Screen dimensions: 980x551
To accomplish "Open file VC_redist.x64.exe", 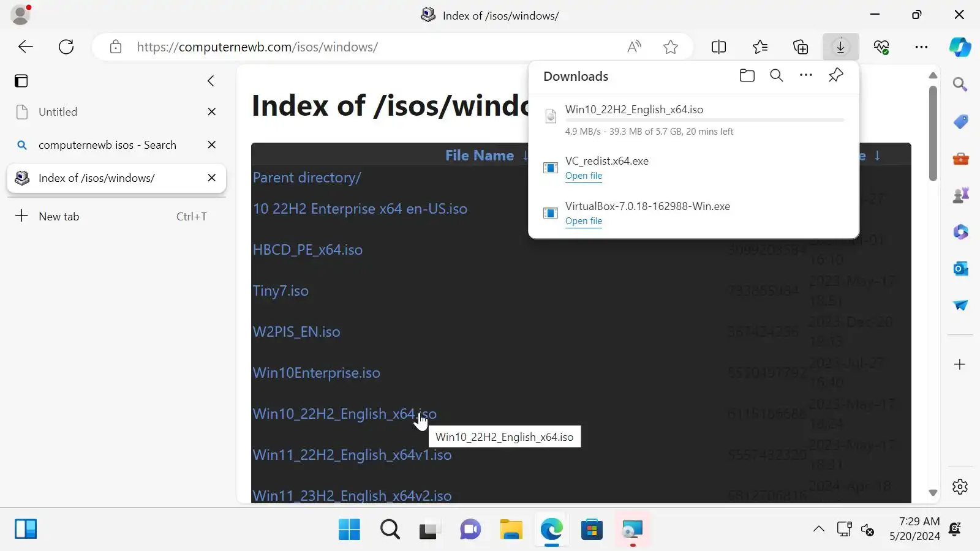I will [584, 176].
